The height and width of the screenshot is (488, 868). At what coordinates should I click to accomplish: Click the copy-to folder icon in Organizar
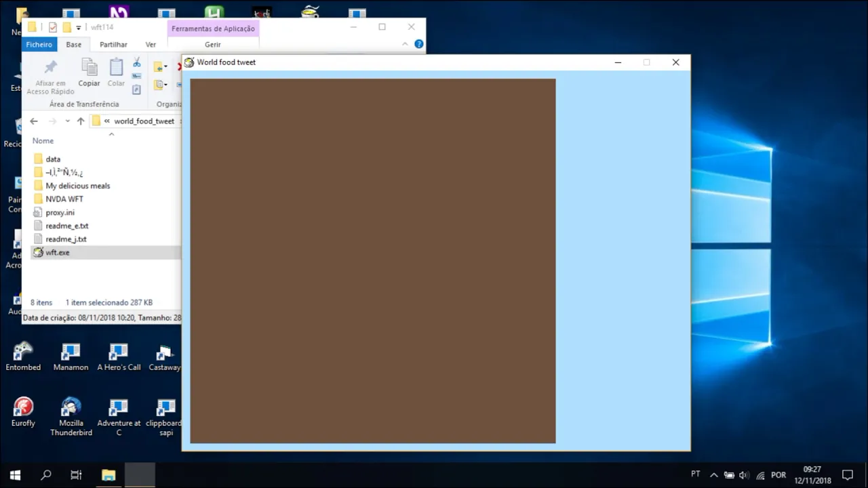[160, 85]
